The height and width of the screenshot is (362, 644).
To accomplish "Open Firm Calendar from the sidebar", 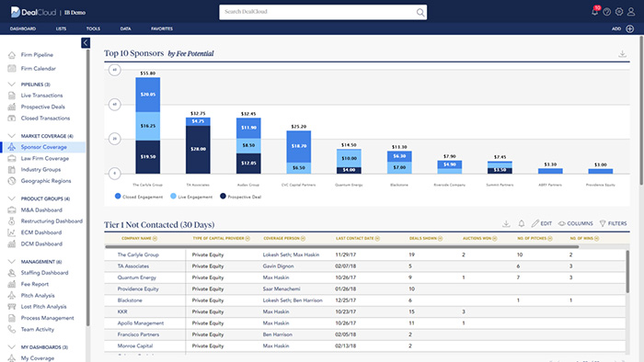I will [39, 69].
